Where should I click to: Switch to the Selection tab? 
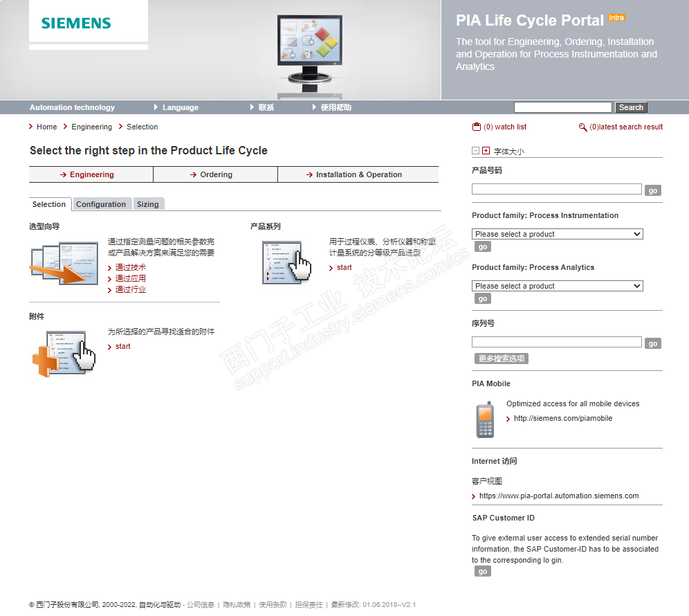[50, 204]
